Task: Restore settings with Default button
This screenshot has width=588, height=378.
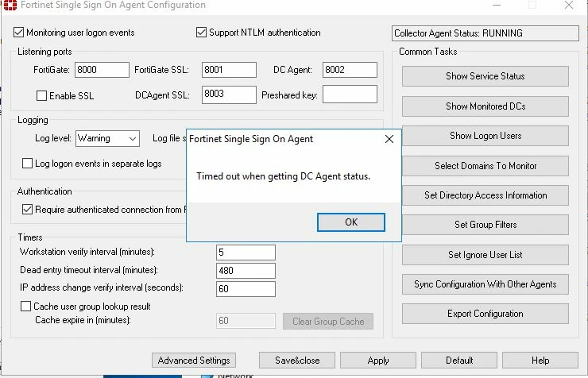Action: pyautogui.click(x=459, y=361)
